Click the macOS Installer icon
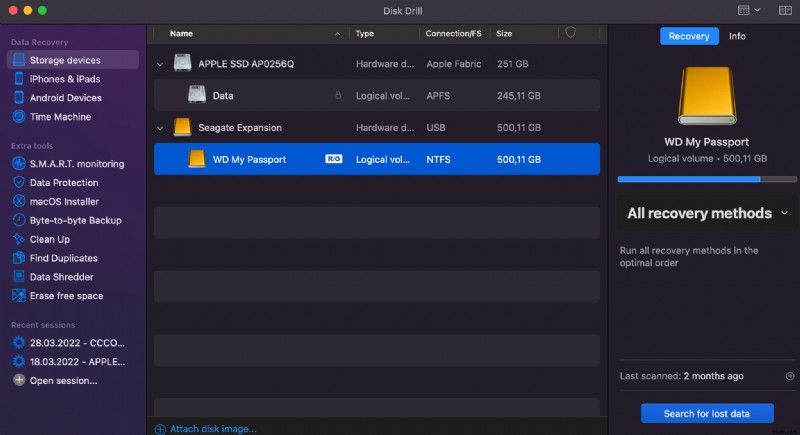Screen dimensions: 800x435 (x=19, y=201)
